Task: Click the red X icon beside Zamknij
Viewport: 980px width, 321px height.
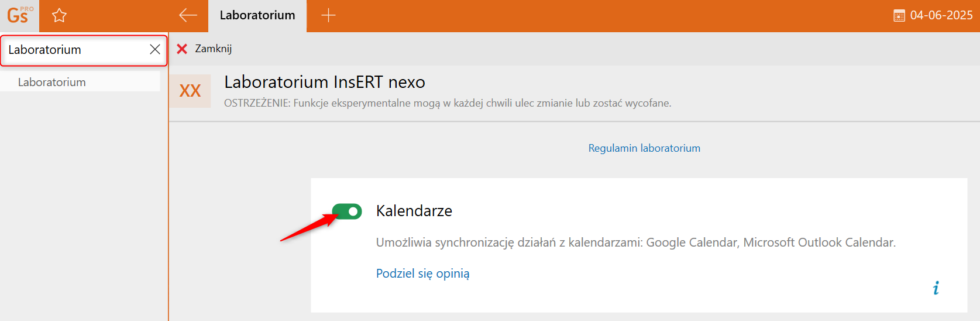Action: (182, 49)
